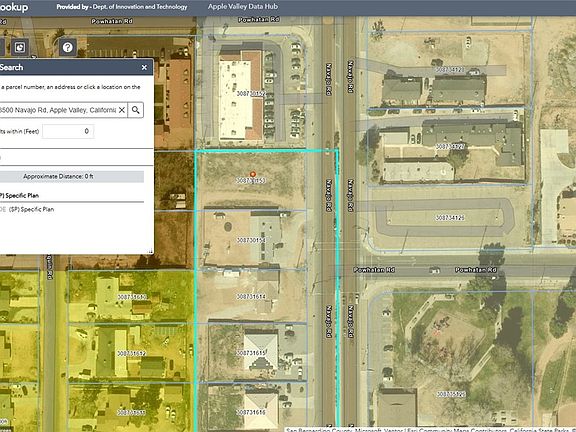The height and width of the screenshot is (432, 576).
Task: Run search with the magnifying glass button
Action: tap(136, 110)
